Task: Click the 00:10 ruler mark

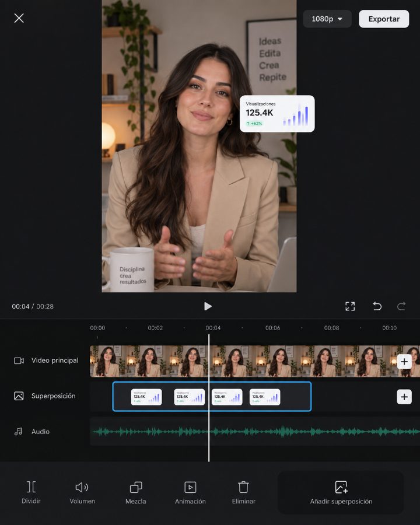Action: coord(390,328)
